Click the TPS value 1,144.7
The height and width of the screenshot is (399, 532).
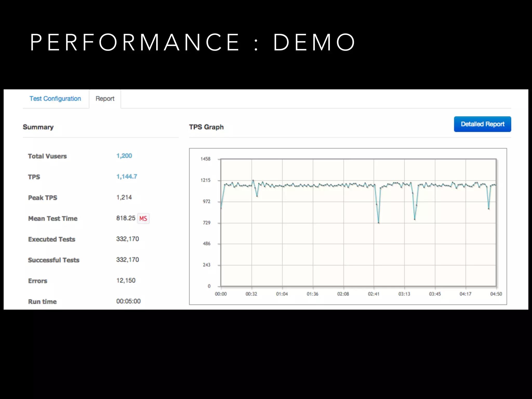[127, 177]
